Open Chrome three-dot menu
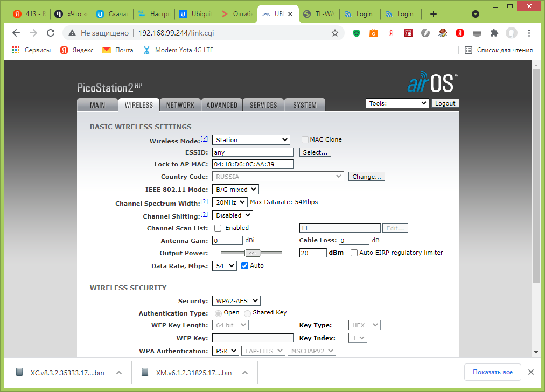The image size is (545, 392). [529, 33]
